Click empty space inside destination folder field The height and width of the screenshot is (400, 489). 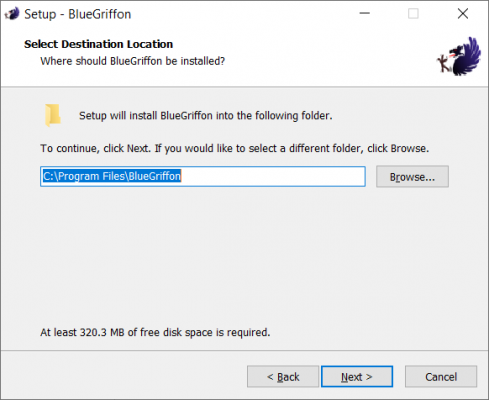click(273, 176)
